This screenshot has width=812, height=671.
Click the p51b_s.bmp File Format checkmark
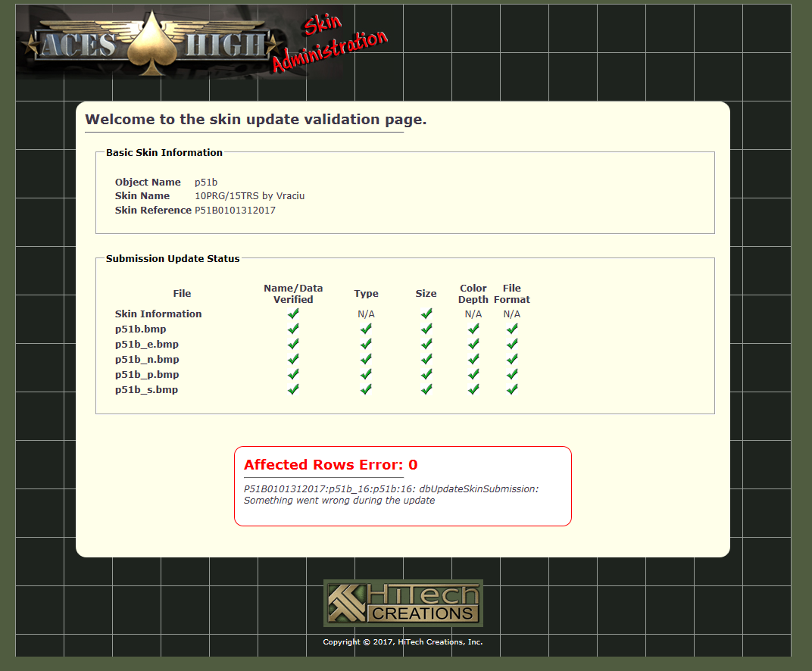512,389
